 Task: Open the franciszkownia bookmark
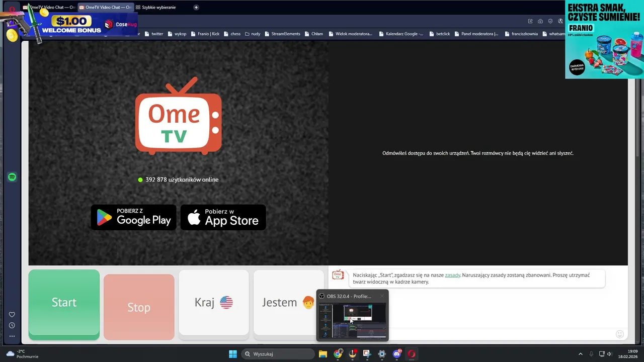tap(521, 34)
